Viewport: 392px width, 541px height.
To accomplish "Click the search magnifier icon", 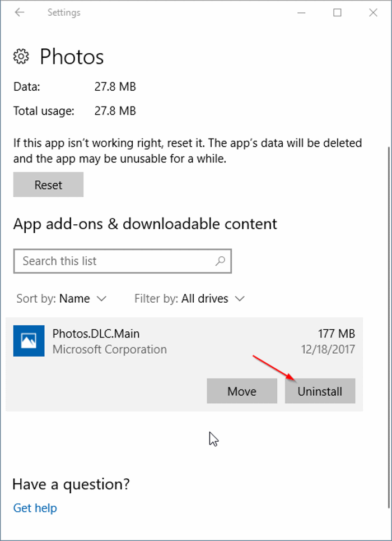I will (x=220, y=261).
